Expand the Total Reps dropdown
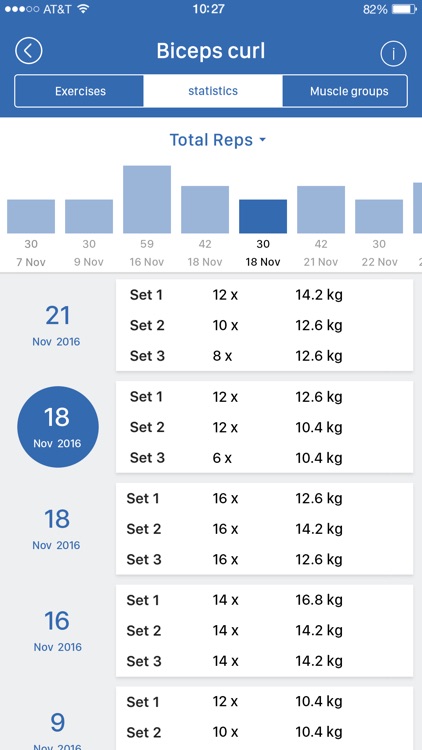Image resolution: width=422 pixels, height=750 pixels. (217, 140)
